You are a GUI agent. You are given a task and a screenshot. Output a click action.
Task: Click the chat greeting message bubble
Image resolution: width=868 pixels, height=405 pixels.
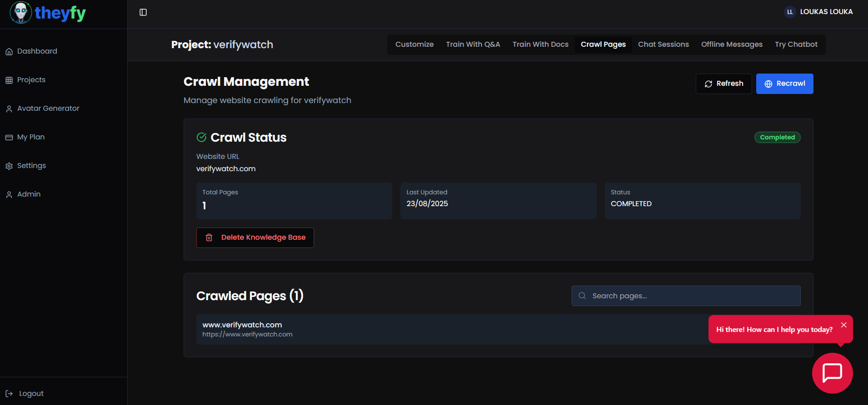tap(774, 329)
